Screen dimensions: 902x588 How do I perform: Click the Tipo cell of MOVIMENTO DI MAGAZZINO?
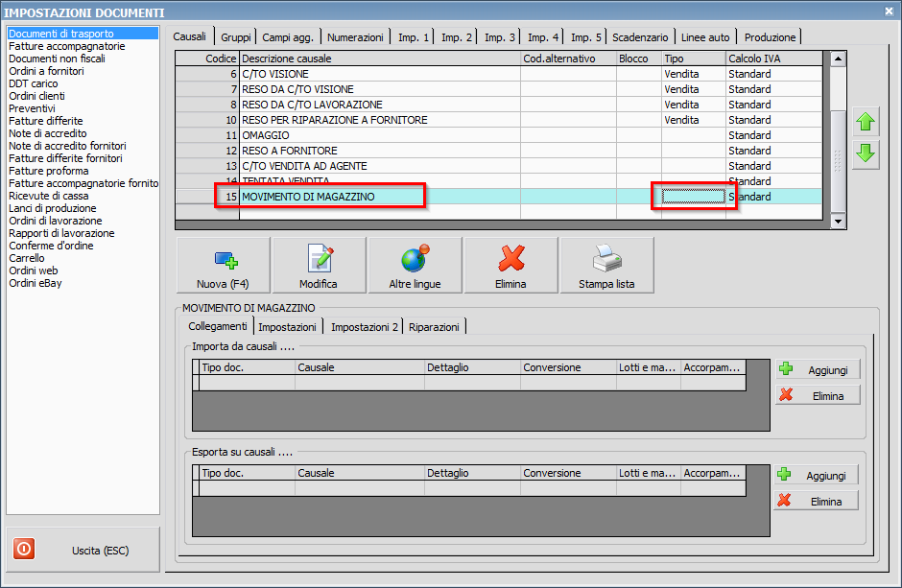coord(693,197)
